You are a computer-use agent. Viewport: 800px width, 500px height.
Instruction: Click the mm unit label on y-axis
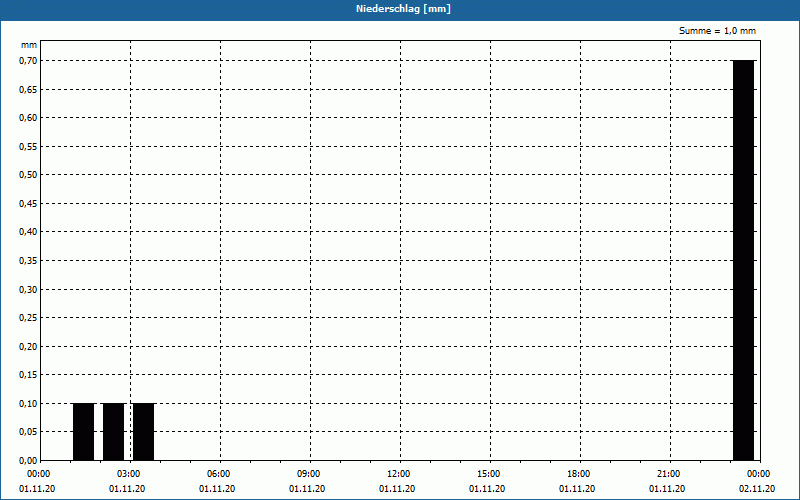[29, 45]
